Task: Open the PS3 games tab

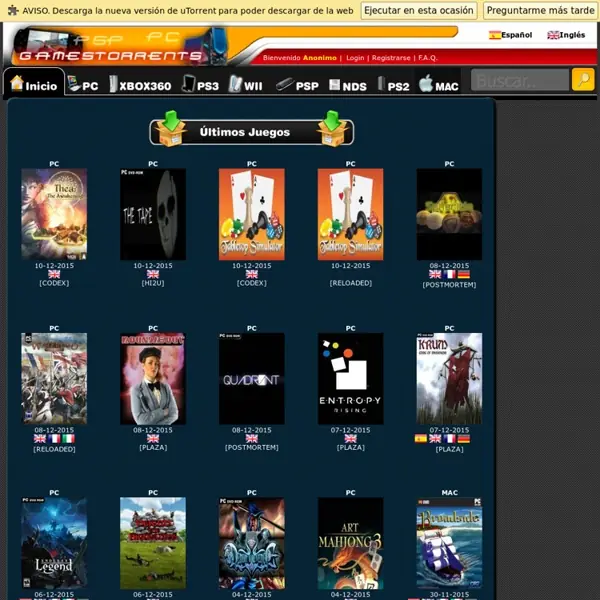Action: point(201,84)
